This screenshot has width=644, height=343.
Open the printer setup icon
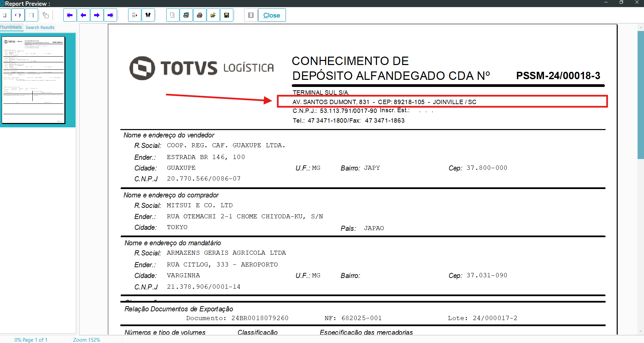(186, 15)
